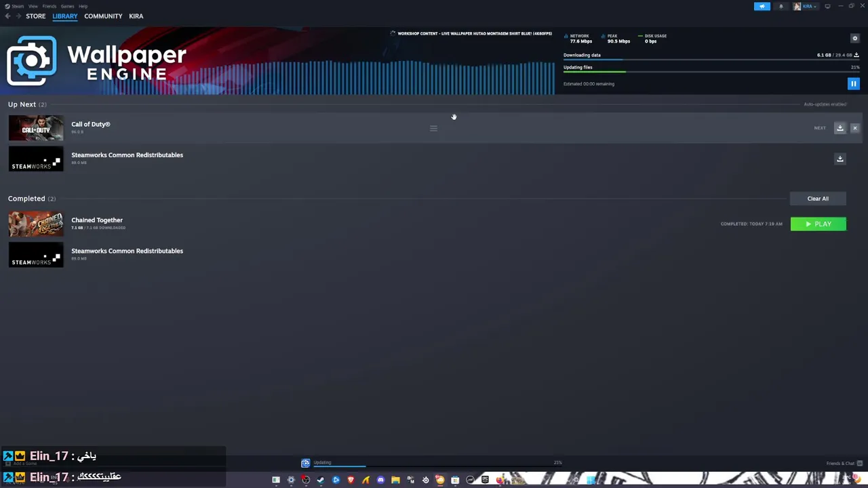Open File Explorer from the taskbar

[x=395, y=480]
